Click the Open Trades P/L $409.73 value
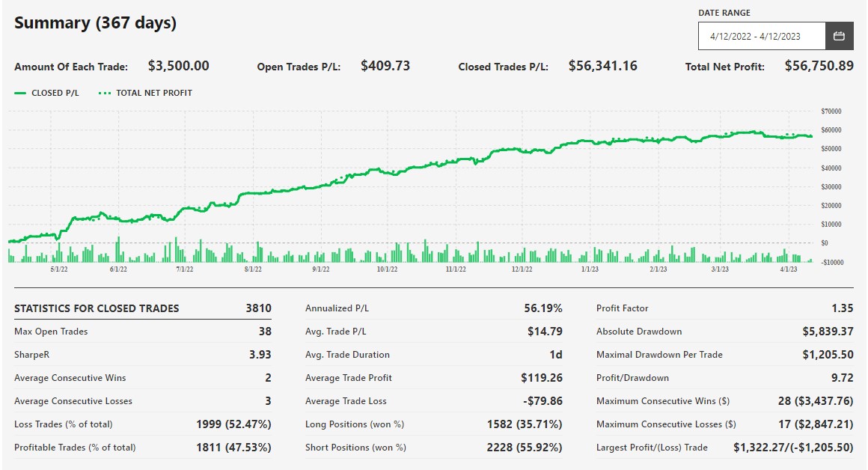 tap(385, 66)
